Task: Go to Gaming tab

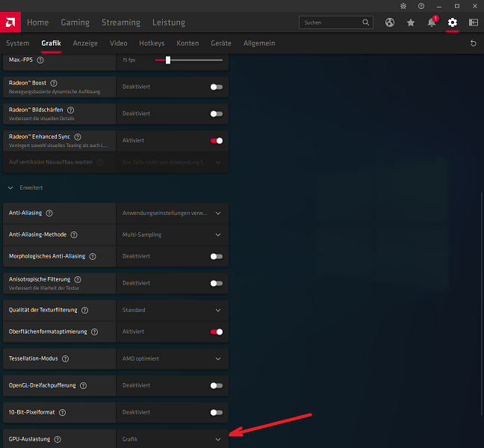Action: pyautogui.click(x=75, y=22)
